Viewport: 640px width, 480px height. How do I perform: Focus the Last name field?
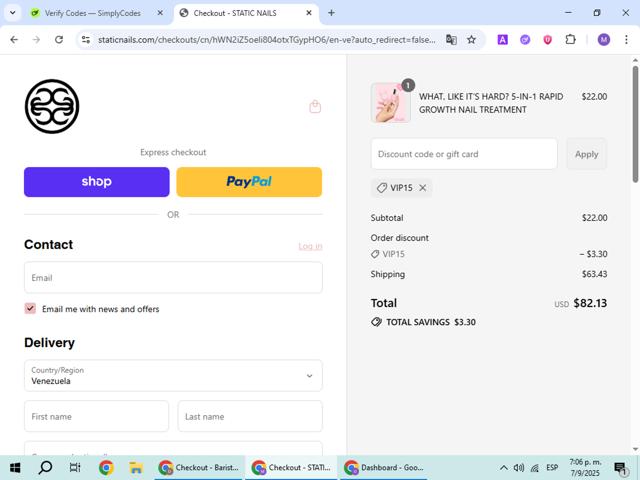pos(250,416)
